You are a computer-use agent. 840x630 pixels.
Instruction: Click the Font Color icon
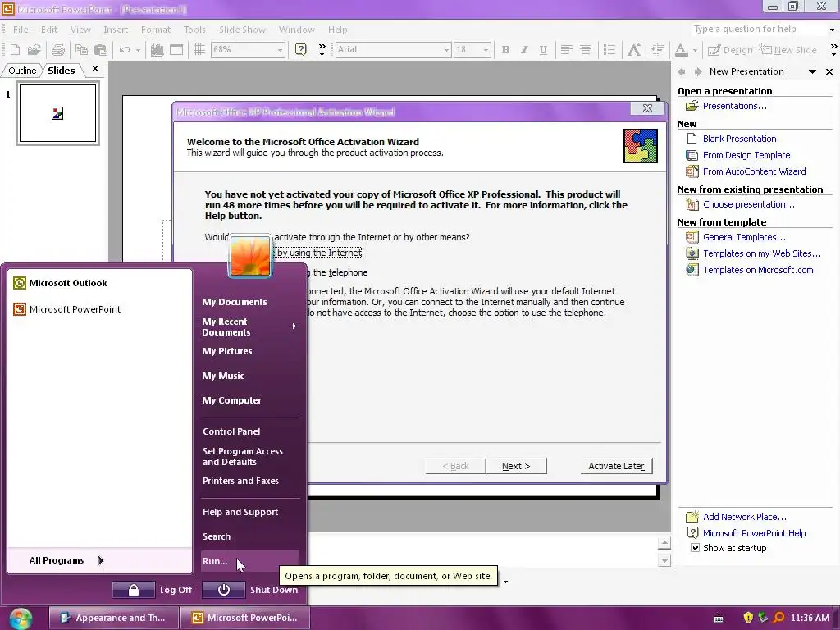[681, 50]
